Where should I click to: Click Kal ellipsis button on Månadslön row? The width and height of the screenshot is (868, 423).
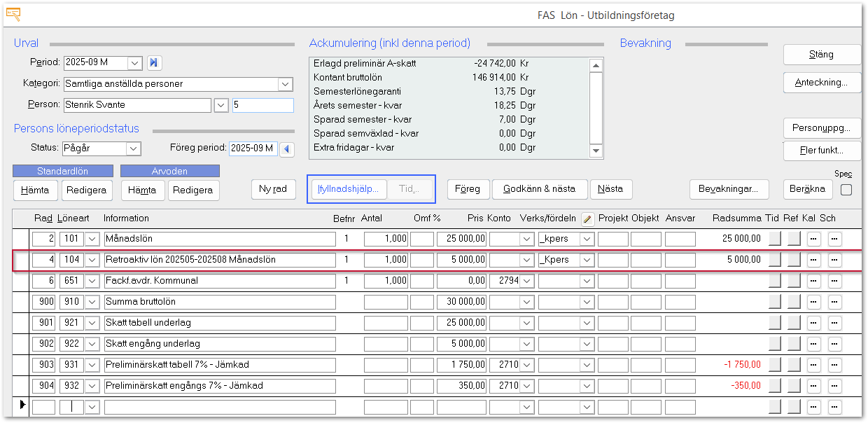point(813,239)
